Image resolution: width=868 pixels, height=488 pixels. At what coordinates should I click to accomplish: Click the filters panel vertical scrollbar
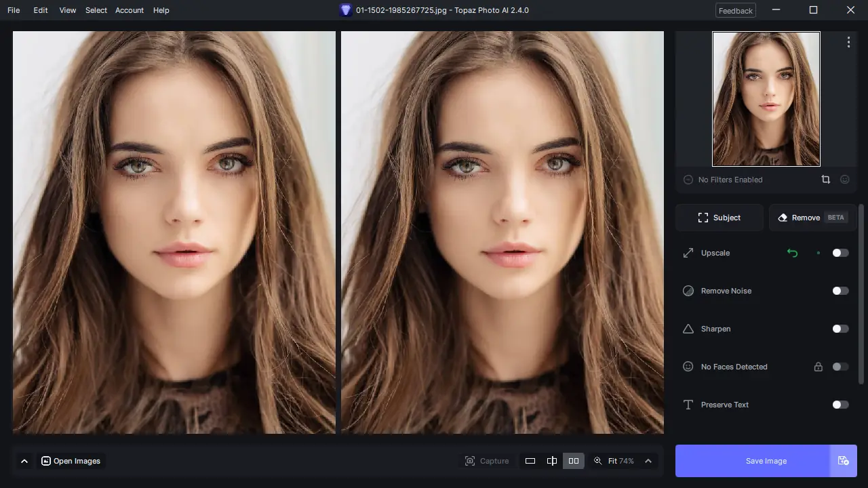(x=861, y=294)
